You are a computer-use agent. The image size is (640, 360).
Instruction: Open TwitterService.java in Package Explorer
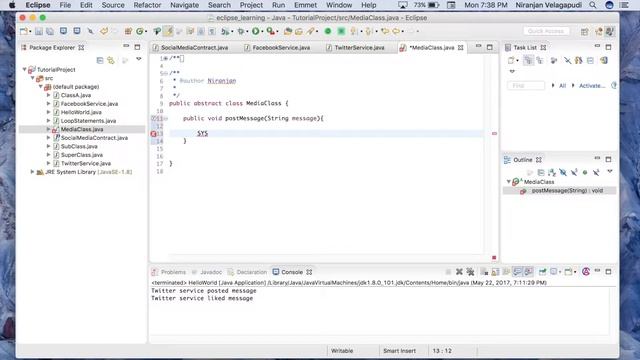tap(86, 163)
